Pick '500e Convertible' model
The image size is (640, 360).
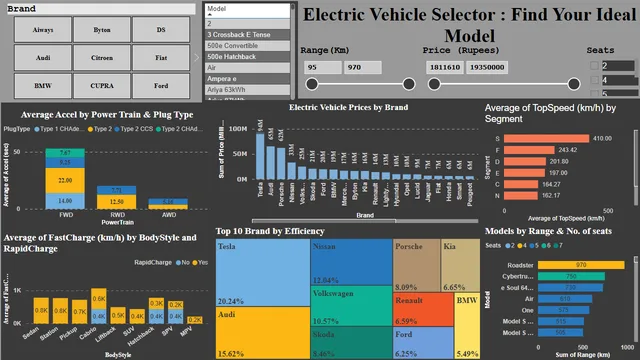pos(247,46)
